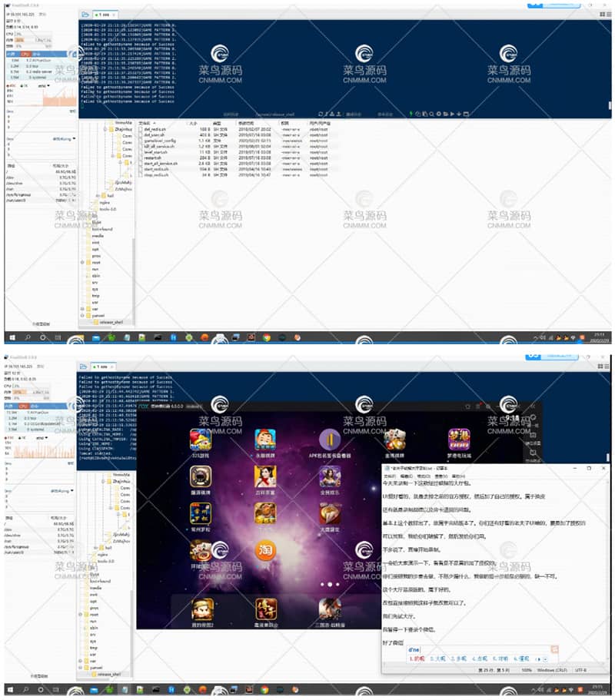
Task: Open the 格式(O) menu in Notepad
Action: [424, 476]
